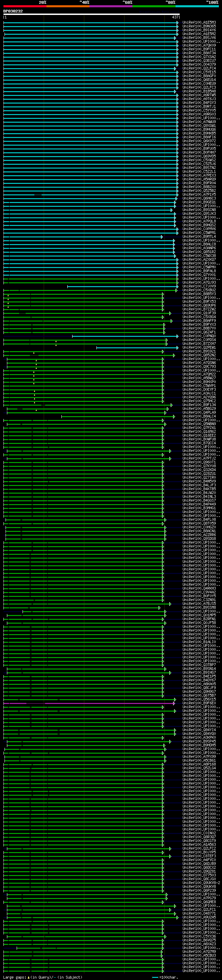Select hit UniRef100_A1E5M2

pyautogui.click(x=199, y=34)
